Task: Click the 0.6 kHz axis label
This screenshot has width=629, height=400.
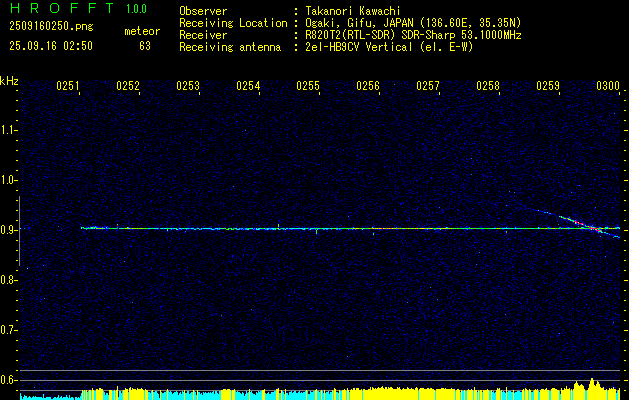Action: click(x=8, y=380)
